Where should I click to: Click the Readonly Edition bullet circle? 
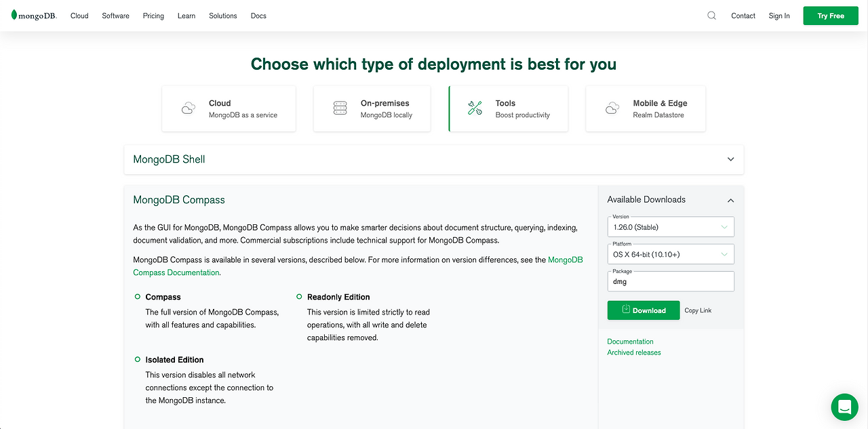pos(299,297)
